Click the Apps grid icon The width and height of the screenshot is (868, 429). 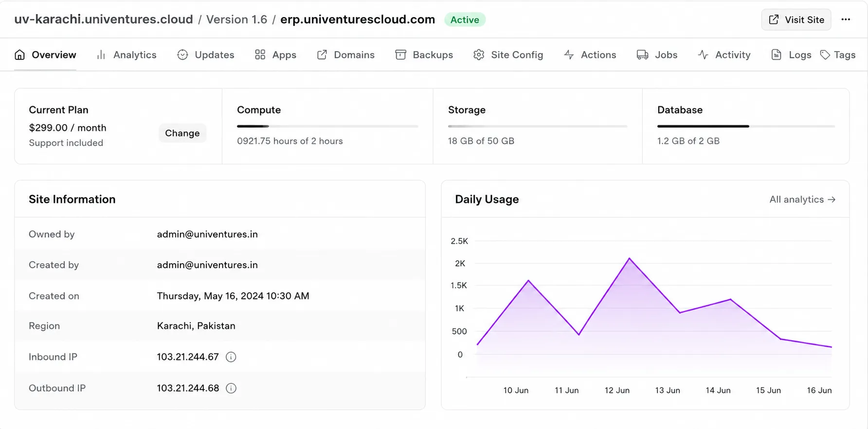(260, 55)
